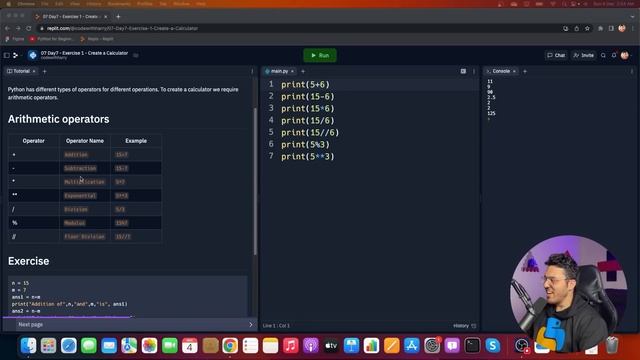This screenshot has height=360, width=640.
Task: Open Google Chrome from the dock
Action: coord(230,346)
